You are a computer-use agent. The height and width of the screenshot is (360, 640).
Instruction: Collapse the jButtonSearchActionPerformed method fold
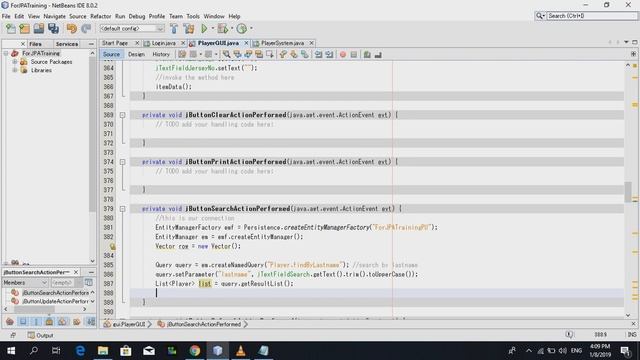pos(122,209)
